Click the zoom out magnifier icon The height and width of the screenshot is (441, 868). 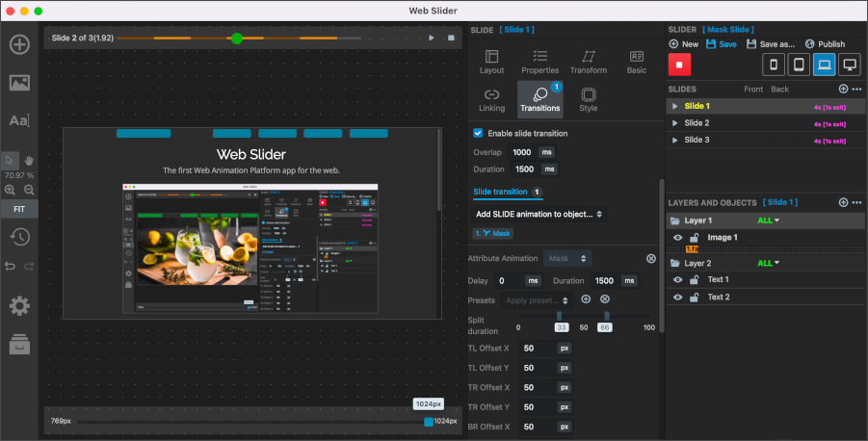29,190
